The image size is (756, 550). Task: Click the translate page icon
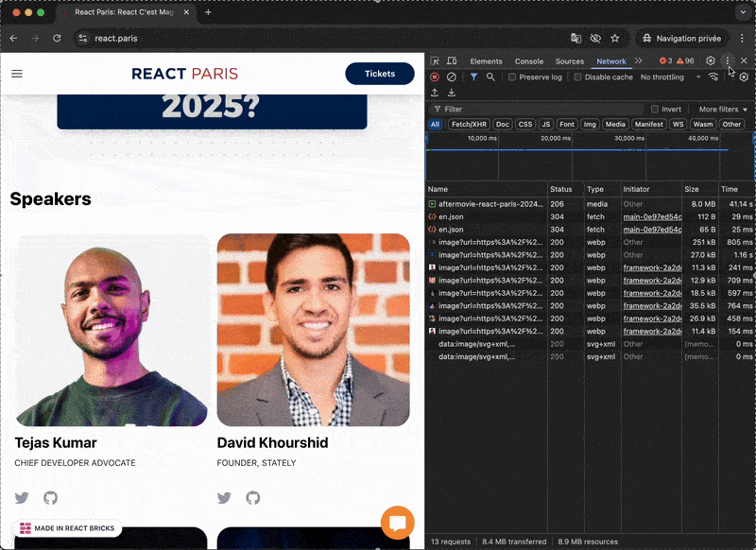(x=576, y=38)
